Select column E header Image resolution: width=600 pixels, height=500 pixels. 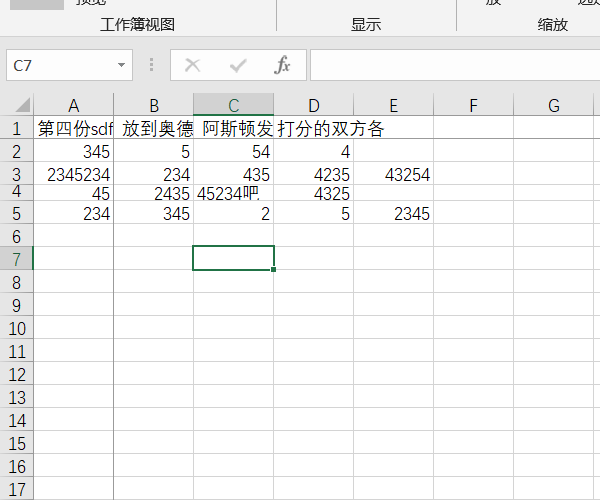(x=393, y=105)
